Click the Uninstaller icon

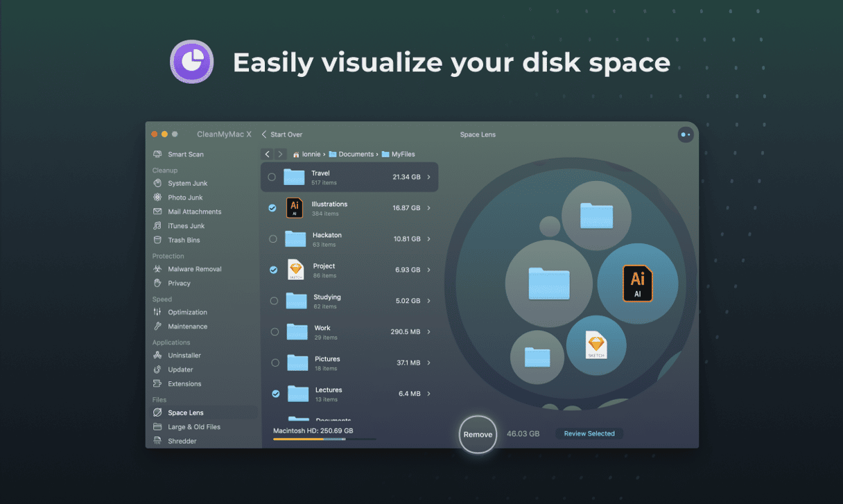[157, 356]
